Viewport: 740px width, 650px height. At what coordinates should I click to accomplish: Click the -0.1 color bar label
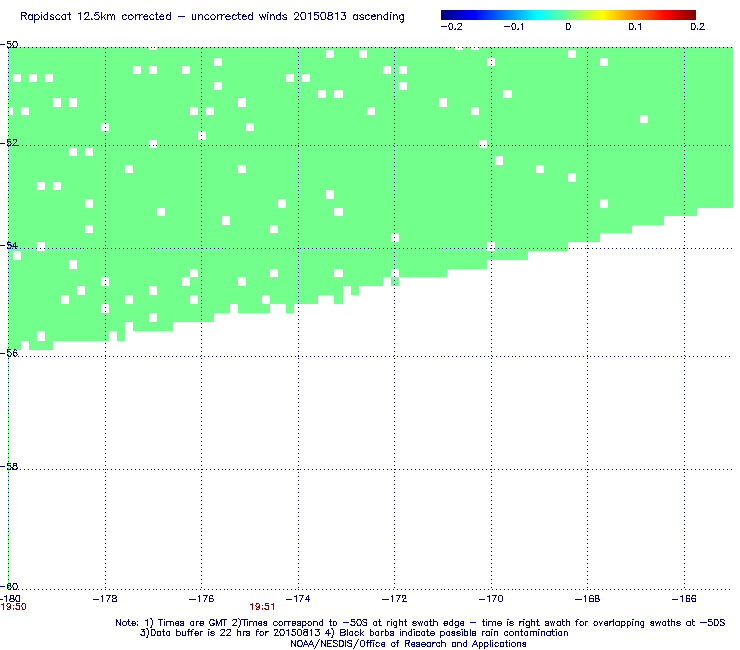(514, 27)
